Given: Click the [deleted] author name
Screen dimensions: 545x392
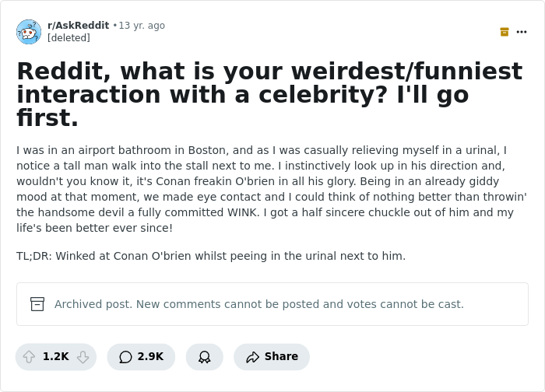Looking at the screenshot, I should pyautogui.click(x=69, y=38).
